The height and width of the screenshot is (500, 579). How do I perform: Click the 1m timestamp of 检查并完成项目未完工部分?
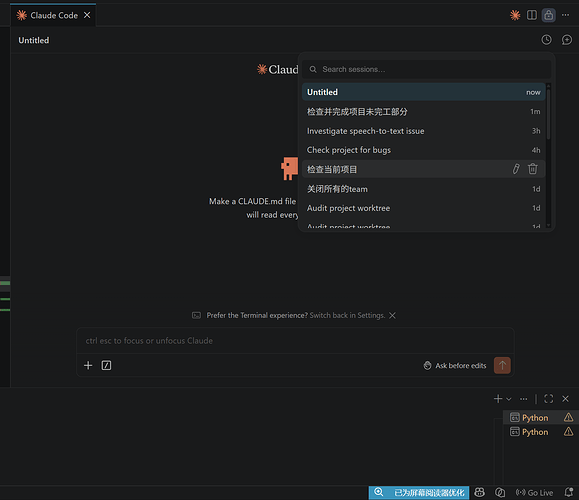[x=535, y=112]
